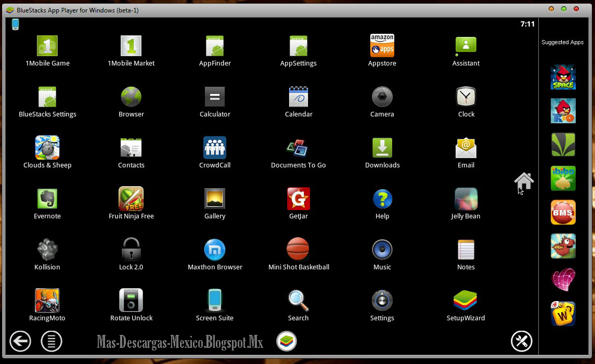Screen dimensions: 595x364
Task: Open AppSettings
Action: coord(298,46)
